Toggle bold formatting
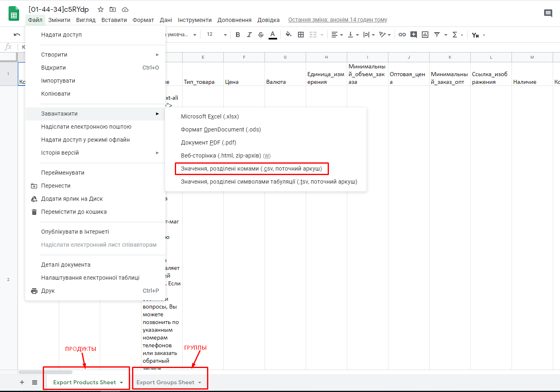Viewport: 560px width, 392px height. (238, 35)
